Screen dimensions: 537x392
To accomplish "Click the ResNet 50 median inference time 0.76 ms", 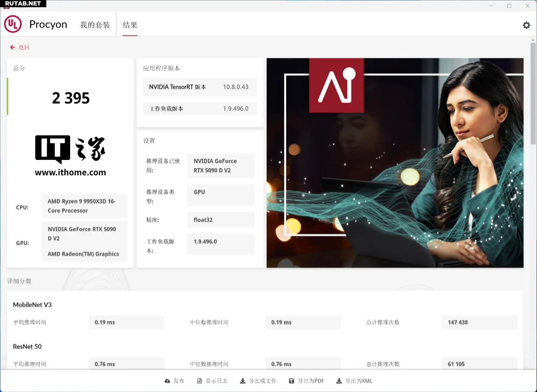I will (303, 364).
